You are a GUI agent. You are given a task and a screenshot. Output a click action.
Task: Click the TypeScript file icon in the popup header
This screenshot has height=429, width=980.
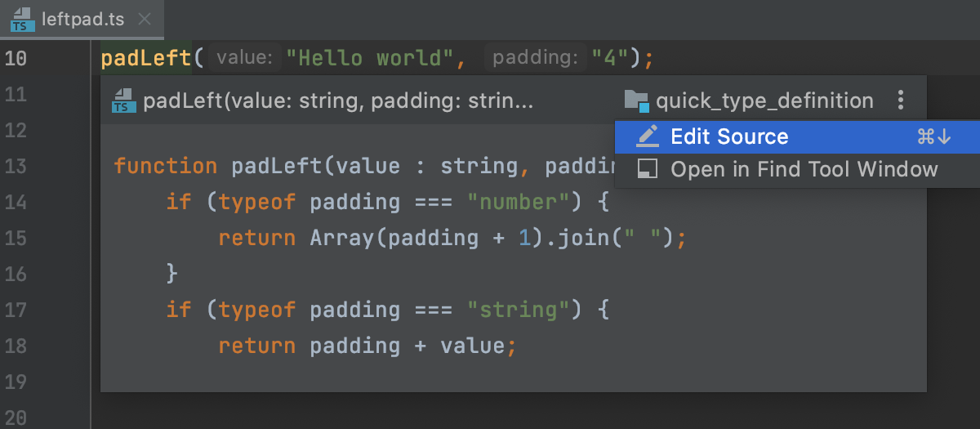(123, 101)
